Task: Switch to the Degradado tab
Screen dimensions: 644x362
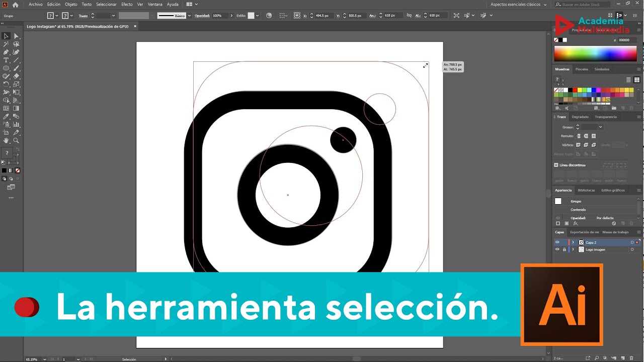Action: [x=580, y=117]
